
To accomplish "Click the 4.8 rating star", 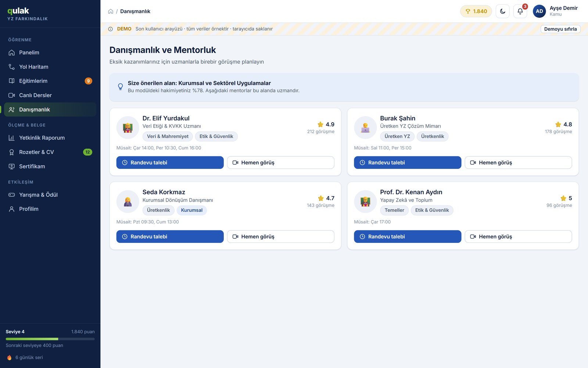I will click(x=558, y=124).
